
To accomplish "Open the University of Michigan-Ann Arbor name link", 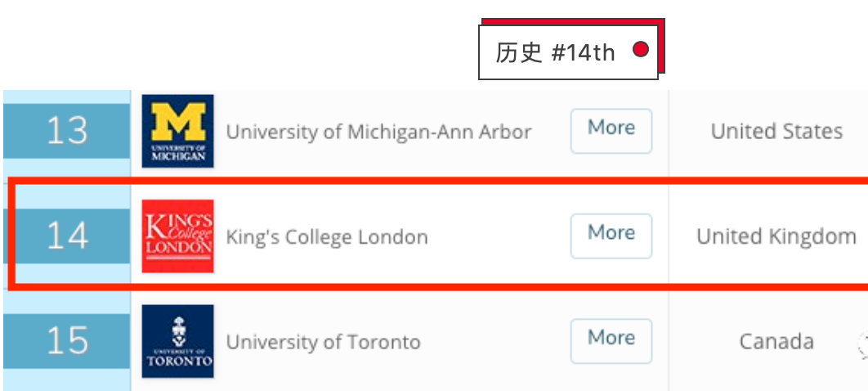I will (378, 132).
